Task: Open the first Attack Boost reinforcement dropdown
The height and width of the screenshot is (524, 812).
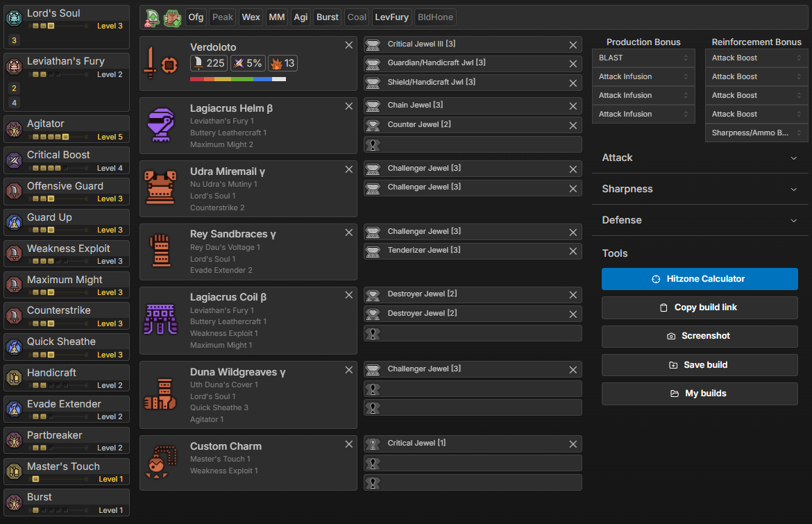Action: 756,58
